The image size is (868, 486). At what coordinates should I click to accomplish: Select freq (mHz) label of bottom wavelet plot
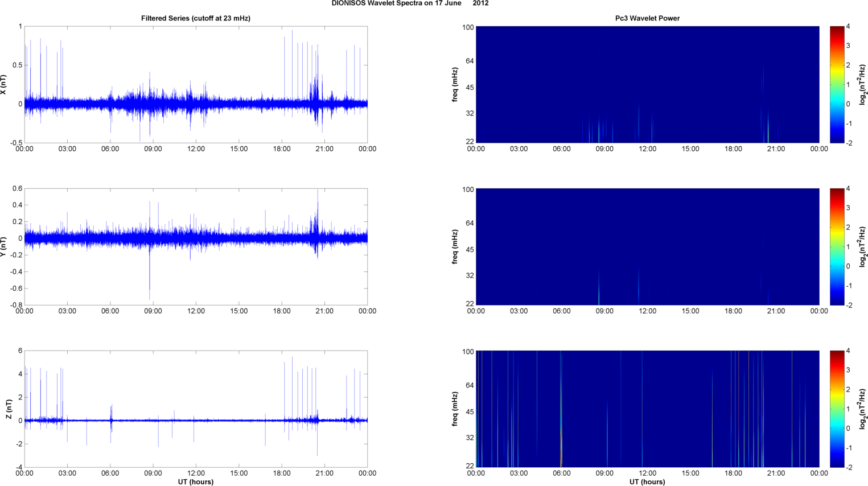[x=455, y=409]
